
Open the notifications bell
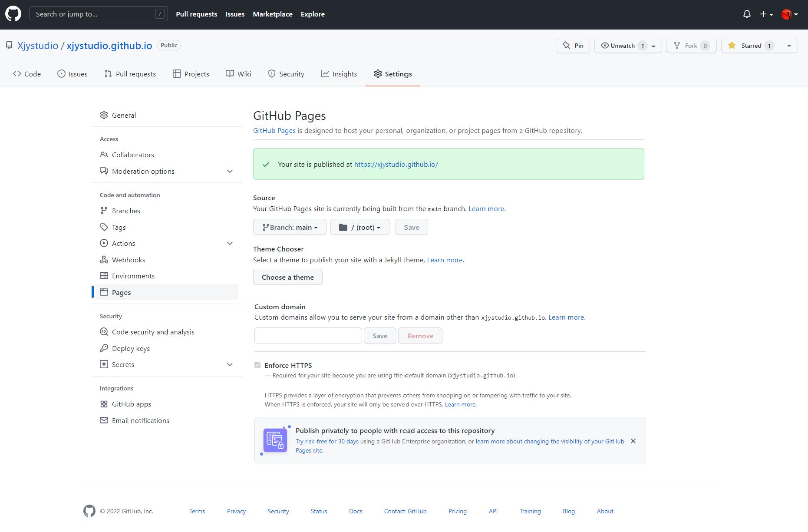(747, 14)
